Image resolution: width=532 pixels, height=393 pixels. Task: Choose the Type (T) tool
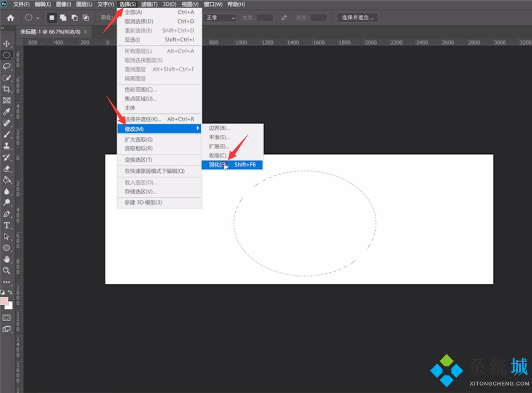coord(7,225)
